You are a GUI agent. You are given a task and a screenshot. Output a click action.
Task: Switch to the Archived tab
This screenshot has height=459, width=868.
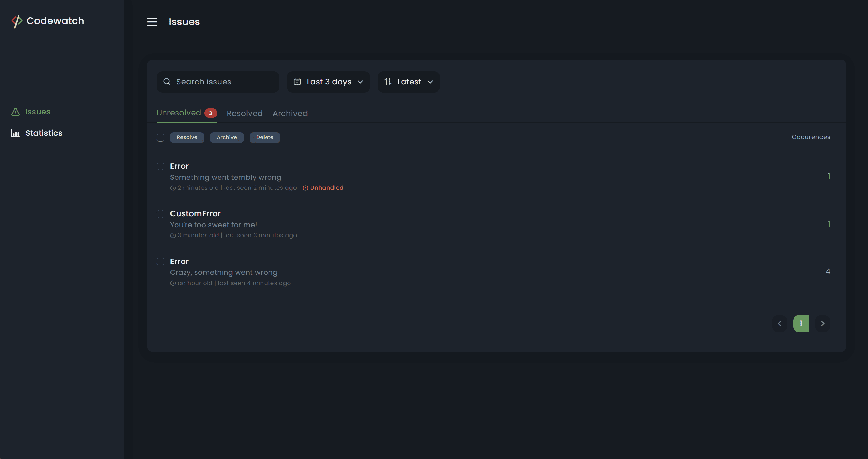tap(290, 113)
